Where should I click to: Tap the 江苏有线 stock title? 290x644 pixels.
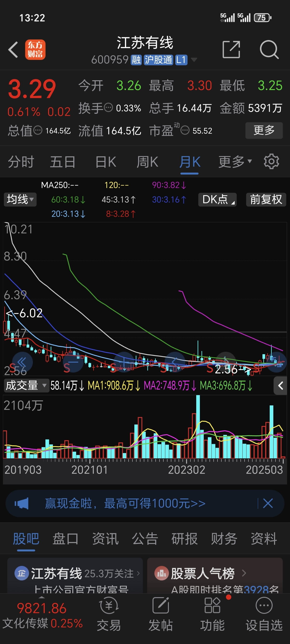click(x=145, y=43)
